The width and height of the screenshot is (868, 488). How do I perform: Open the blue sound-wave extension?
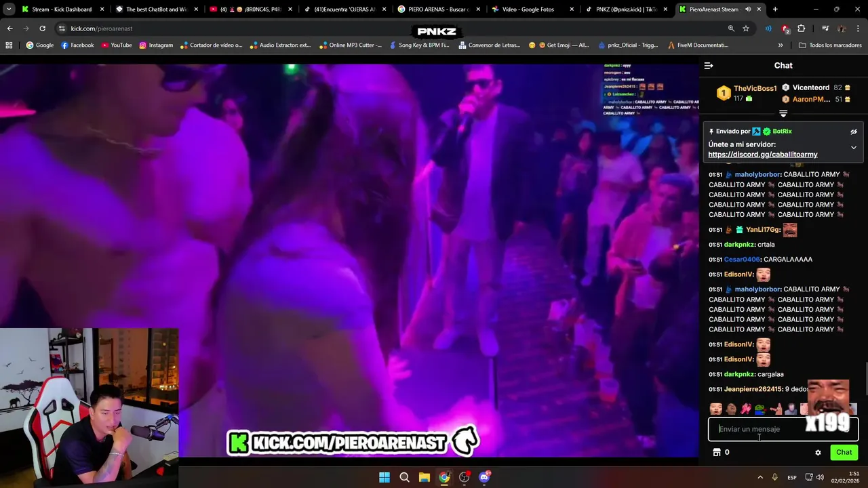tap(768, 28)
